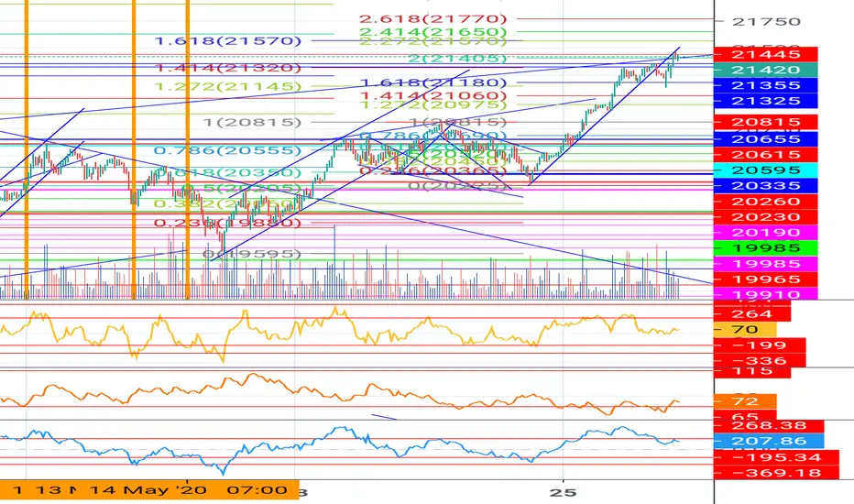Select the blue 20655 price label
This screenshot has height=504, width=854.
[x=765, y=139]
